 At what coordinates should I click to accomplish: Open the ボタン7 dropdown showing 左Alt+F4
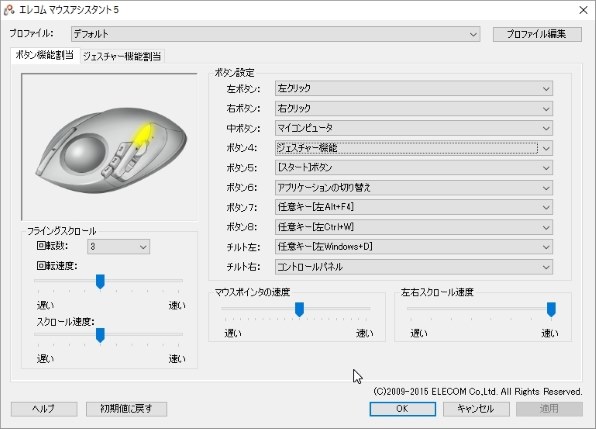pyautogui.click(x=414, y=207)
